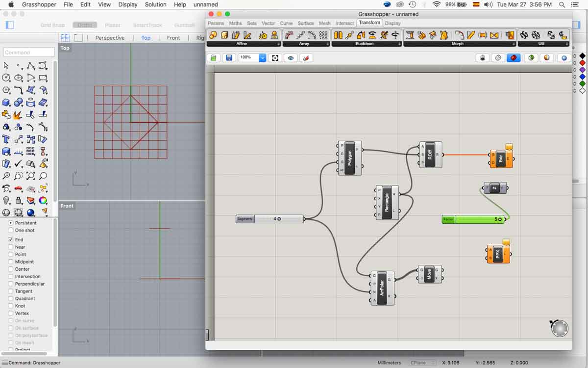Click the Grasshopper save file icon
The width and height of the screenshot is (588, 368).
pyautogui.click(x=229, y=58)
